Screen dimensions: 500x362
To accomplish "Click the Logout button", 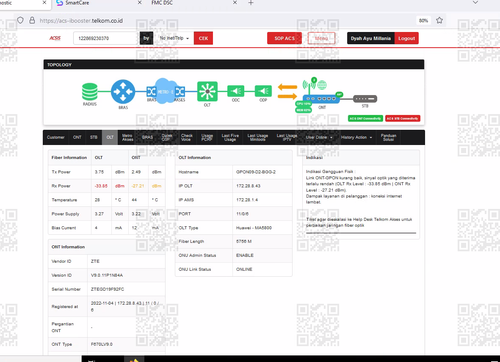I will coord(406,38).
